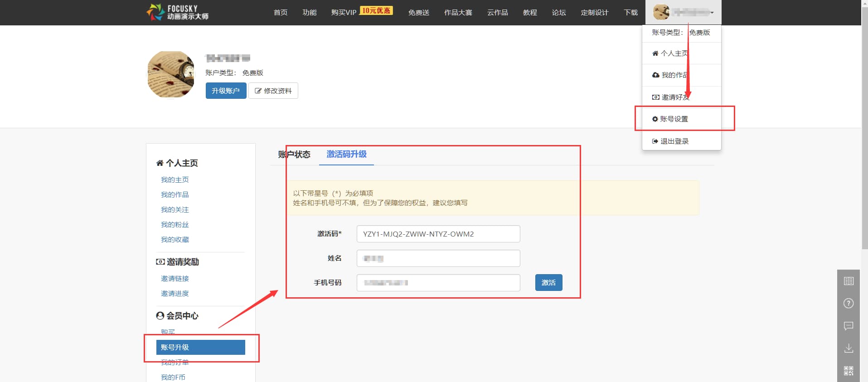
Task: Select 退出登录 in the user dropdown
Action: tap(681, 141)
